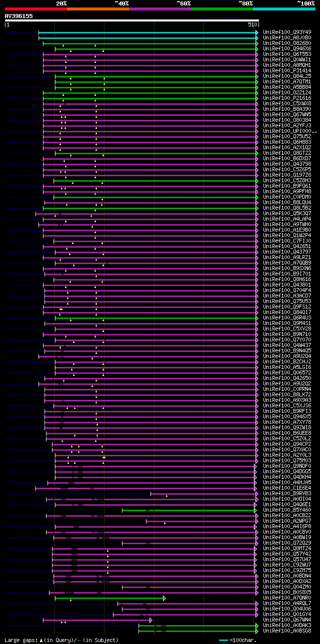Select label UniRef100_Q43797
The width and height of the screenshot is (320, 644).
(x=287, y=252)
